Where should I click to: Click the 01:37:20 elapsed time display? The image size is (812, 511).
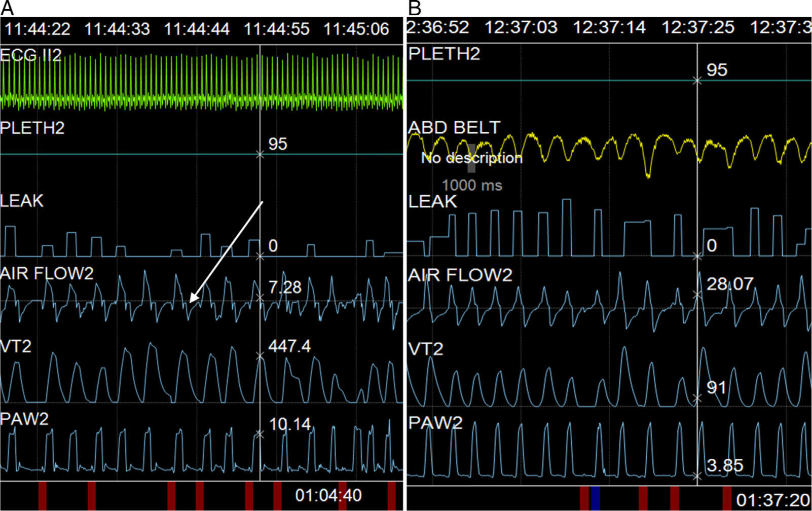772,500
